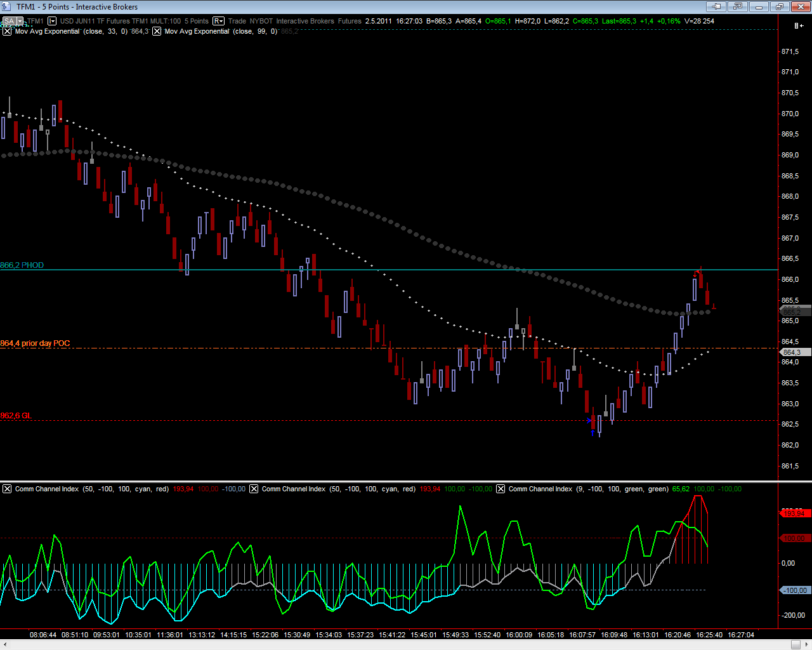Viewport: 812px width, 650px height.
Task: Click the TFM1 symbol in the header
Action: pos(35,21)
